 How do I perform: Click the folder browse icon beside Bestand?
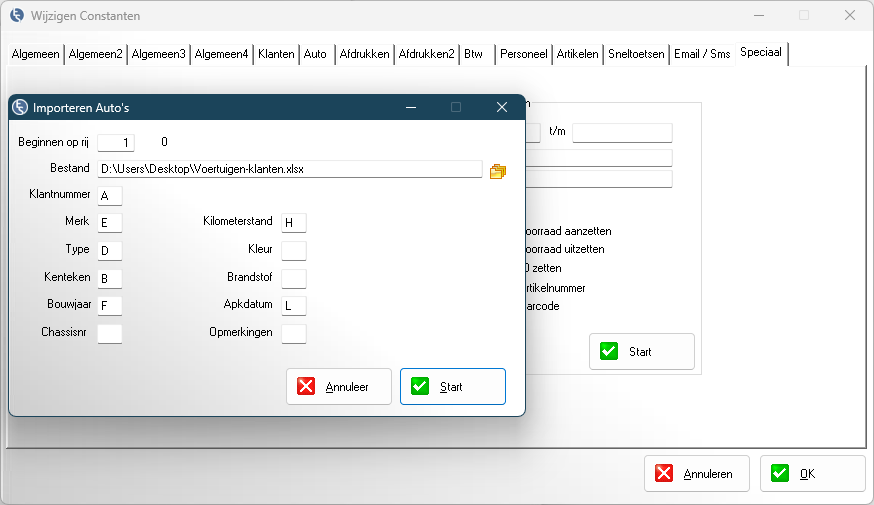point(498,170)
